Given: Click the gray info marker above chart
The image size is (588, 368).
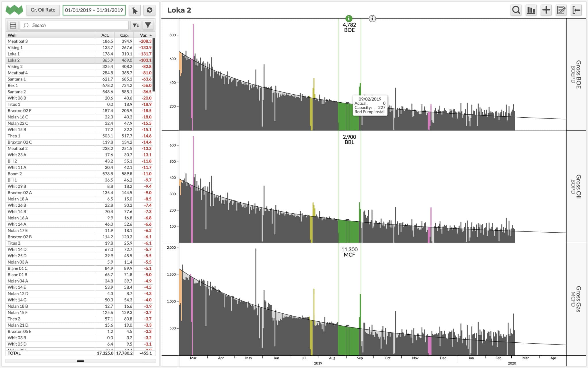Looking at the screenshot, I should coord(372,18).
